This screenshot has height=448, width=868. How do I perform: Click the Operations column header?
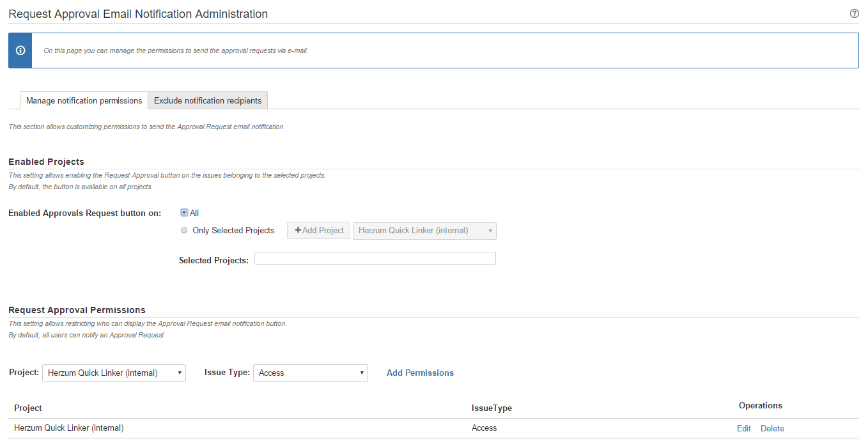[x=760, y=406]
